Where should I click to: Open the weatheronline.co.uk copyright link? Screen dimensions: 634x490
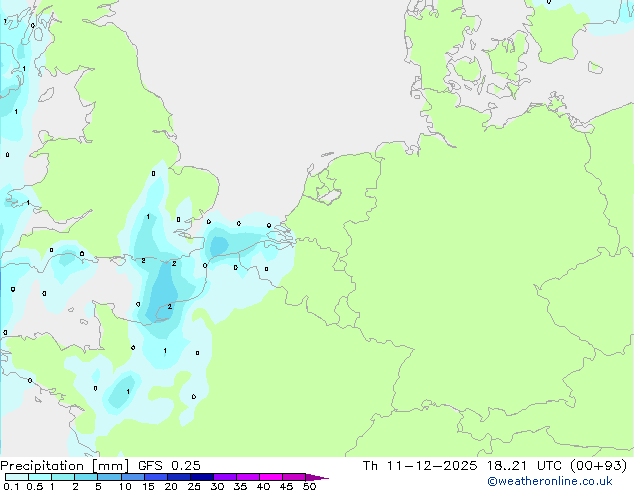coord(550,481)
